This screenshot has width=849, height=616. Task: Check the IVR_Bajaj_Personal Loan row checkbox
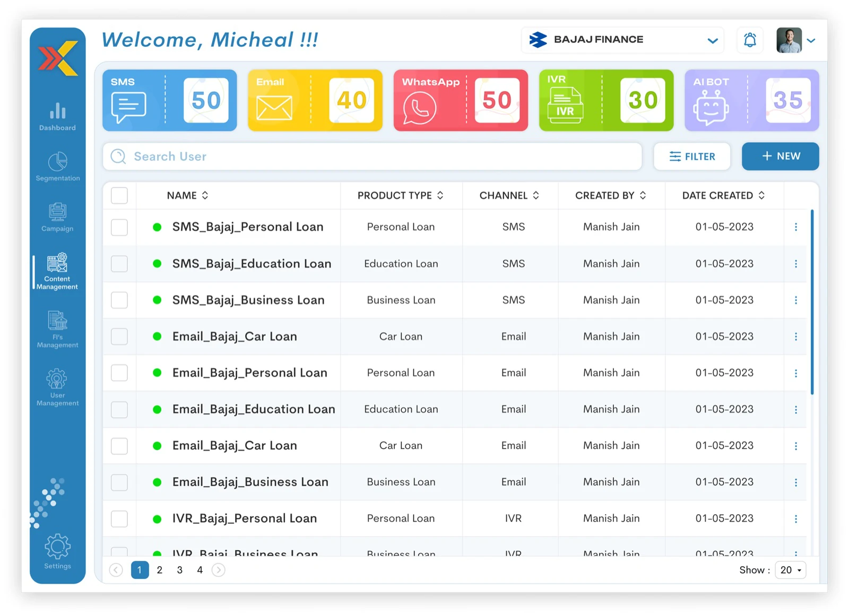(x=119, y=519)
